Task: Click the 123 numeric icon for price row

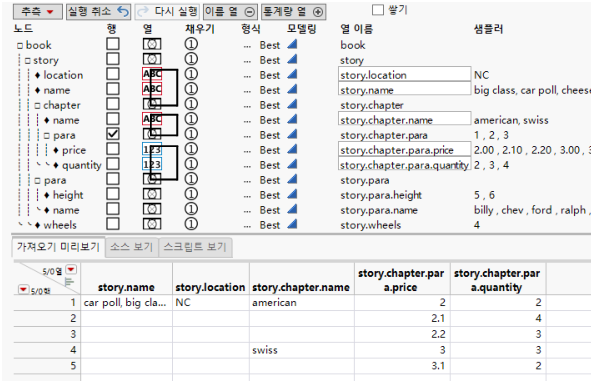Action: coord(152,150)
